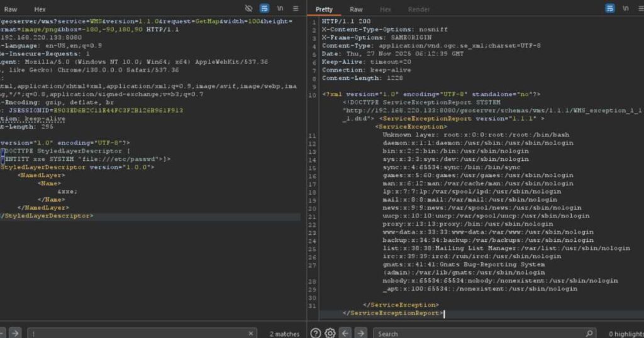This screenshot has width=644, height=338.
Task: Open the request pane hamburger options menu
Action: 296,9
